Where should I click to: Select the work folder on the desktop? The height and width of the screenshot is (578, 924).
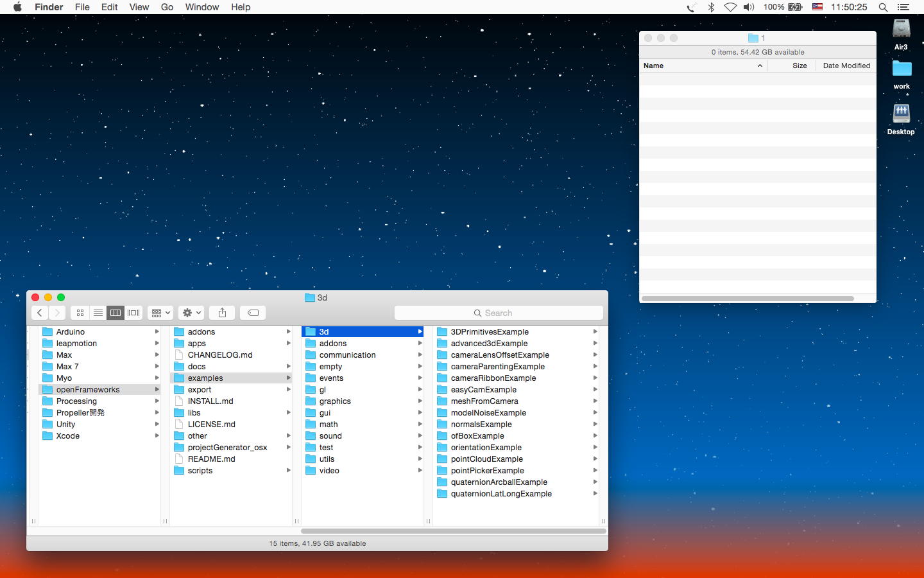point(902,69)
